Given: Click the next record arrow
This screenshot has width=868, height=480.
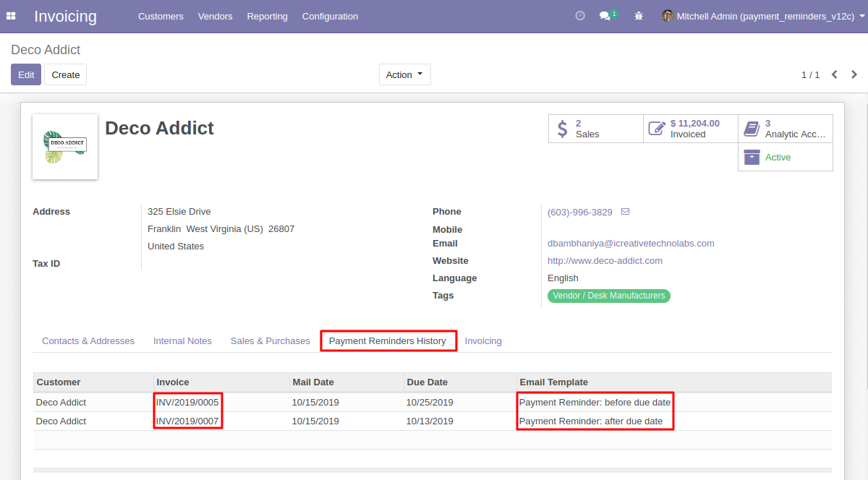Looking at the screenshot, I should pos(854,74).
